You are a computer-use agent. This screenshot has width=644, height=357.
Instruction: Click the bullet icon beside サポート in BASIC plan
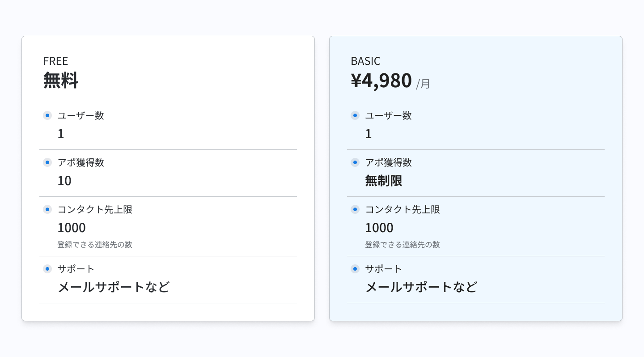pos(355,269)
